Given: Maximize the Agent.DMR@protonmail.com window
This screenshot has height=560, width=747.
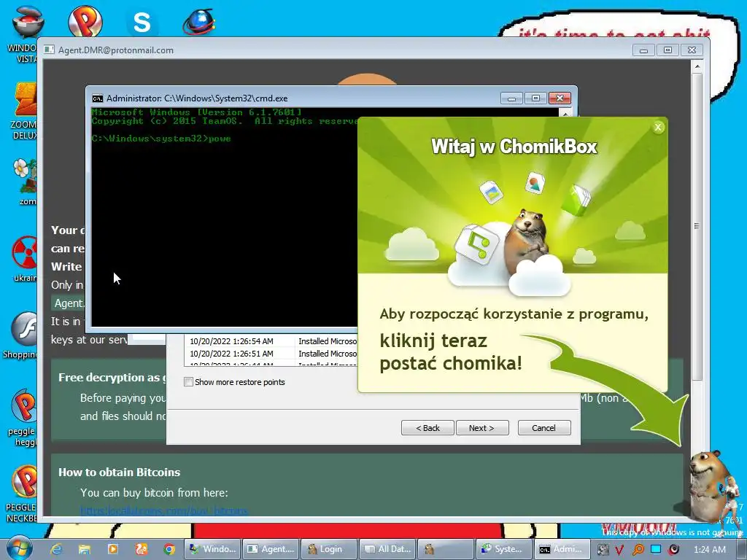Looking at the screenshot, I should point(667,50).
